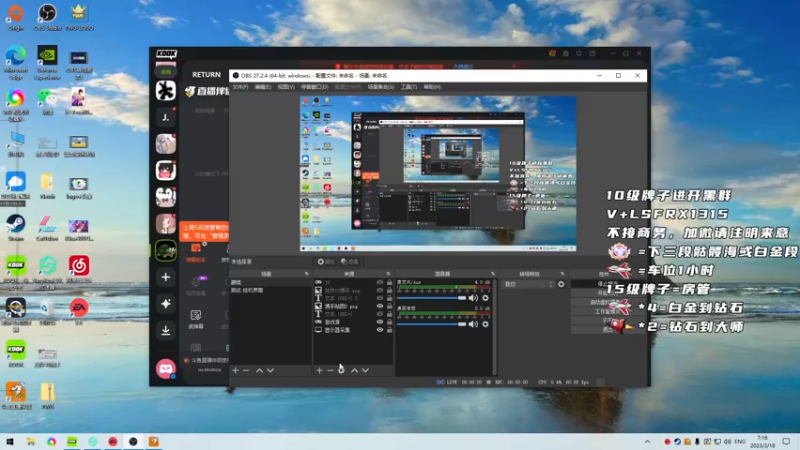Click the 属性 properties button above docks

(x=326, y=262)
